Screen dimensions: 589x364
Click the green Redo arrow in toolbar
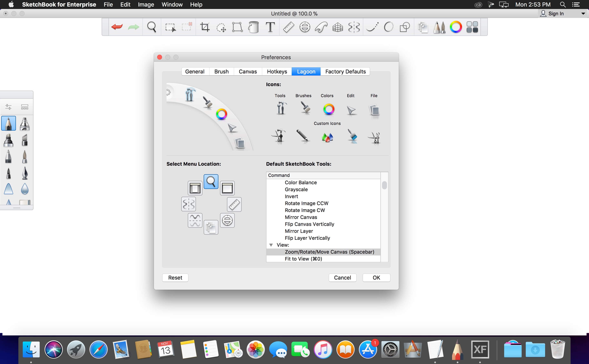click(x=133, y=27)
